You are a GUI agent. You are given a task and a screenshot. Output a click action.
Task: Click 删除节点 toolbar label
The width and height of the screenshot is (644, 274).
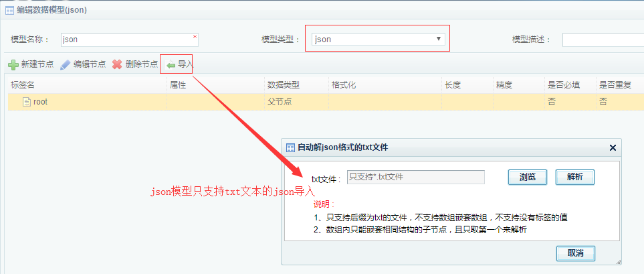(142, 64)
